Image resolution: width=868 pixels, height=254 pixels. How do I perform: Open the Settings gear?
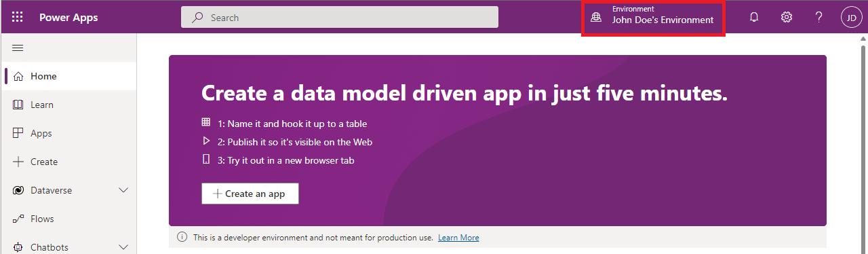click(787, 18)
